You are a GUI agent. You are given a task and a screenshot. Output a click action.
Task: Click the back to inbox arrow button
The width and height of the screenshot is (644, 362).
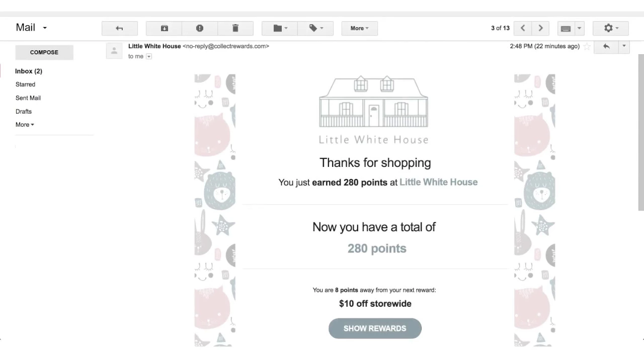tap(119, 28)
